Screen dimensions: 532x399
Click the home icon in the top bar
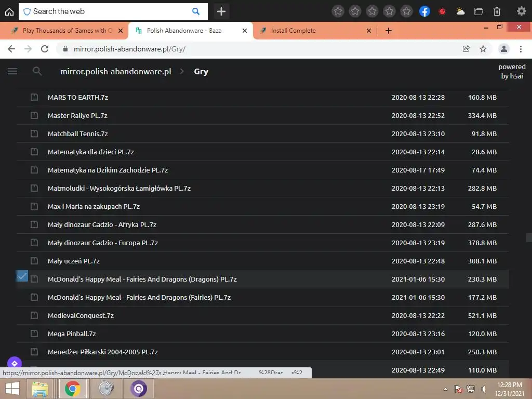click(x=9, y=11)
